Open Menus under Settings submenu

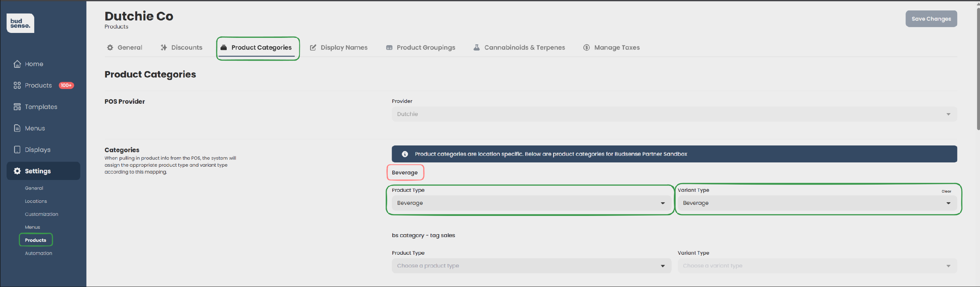(x=32, y=227)
